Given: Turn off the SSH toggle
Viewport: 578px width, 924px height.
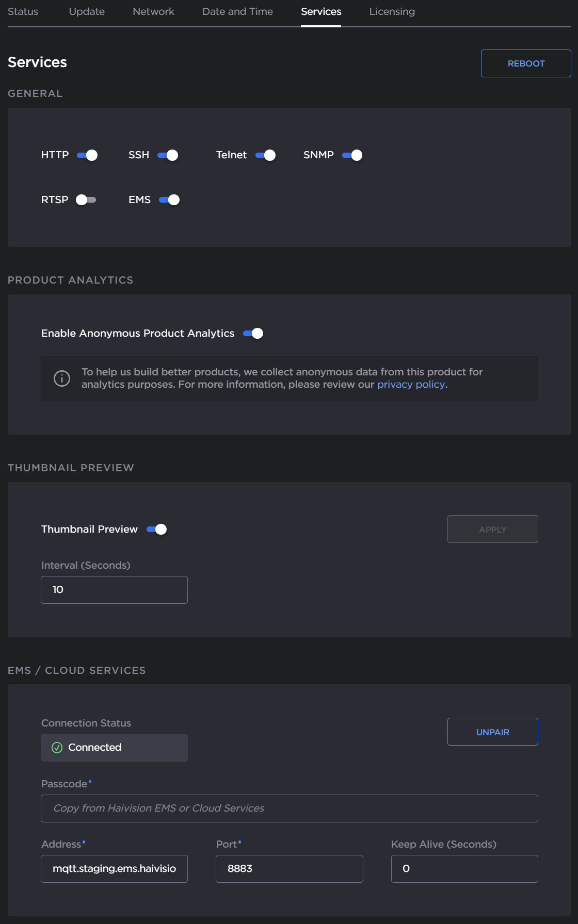Looking at the screenshot, I should click(x=168, y=155).
